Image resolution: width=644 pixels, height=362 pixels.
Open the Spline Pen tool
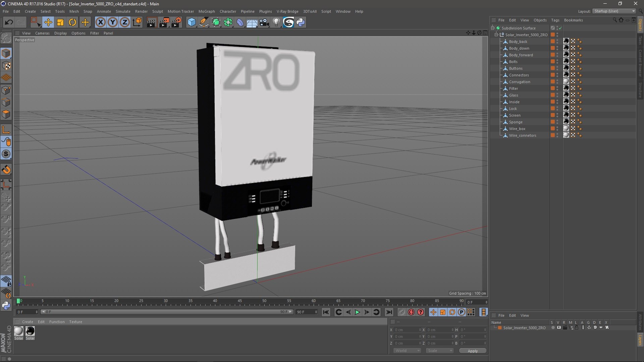tap(204, 22)
